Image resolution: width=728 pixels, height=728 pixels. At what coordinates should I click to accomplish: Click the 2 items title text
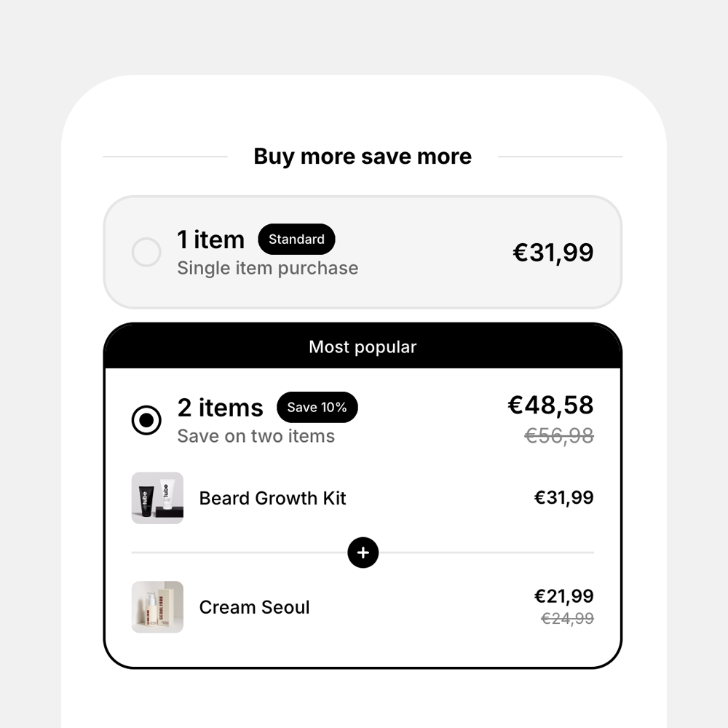tap(220, 408)
